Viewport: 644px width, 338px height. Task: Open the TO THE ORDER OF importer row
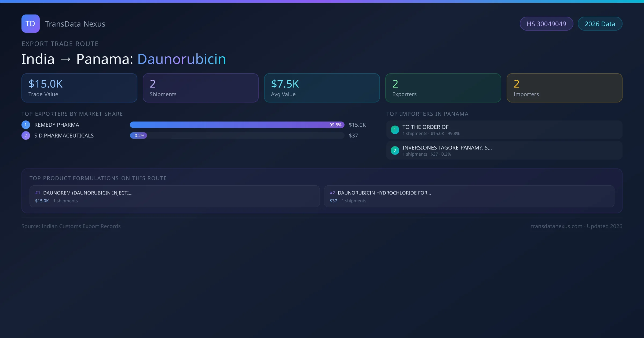tap(504, 130)
